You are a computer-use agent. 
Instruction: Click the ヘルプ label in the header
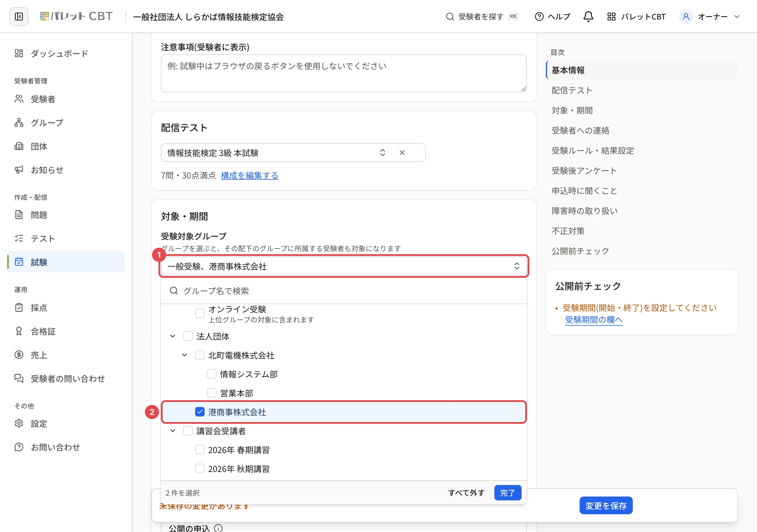(559, 17)
